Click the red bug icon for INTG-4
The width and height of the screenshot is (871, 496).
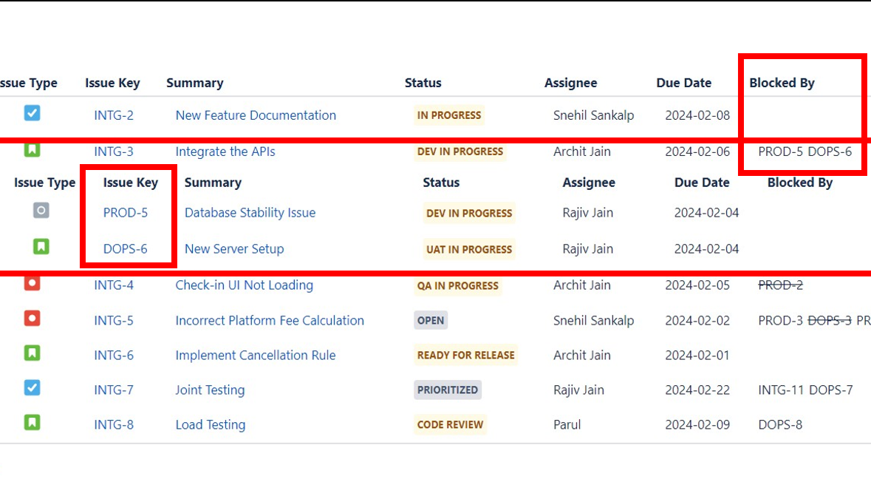click(32, 284)
